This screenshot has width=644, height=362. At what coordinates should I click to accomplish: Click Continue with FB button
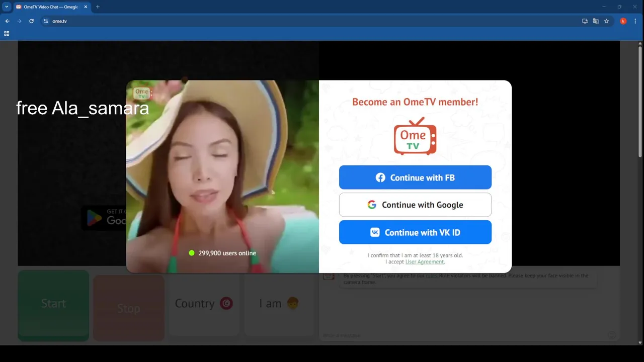(x=415, y=177)
